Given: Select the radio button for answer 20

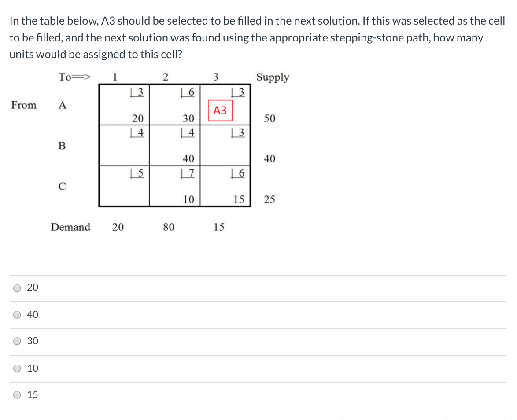Looking at the screenshot, I should [x=17, y=287].
